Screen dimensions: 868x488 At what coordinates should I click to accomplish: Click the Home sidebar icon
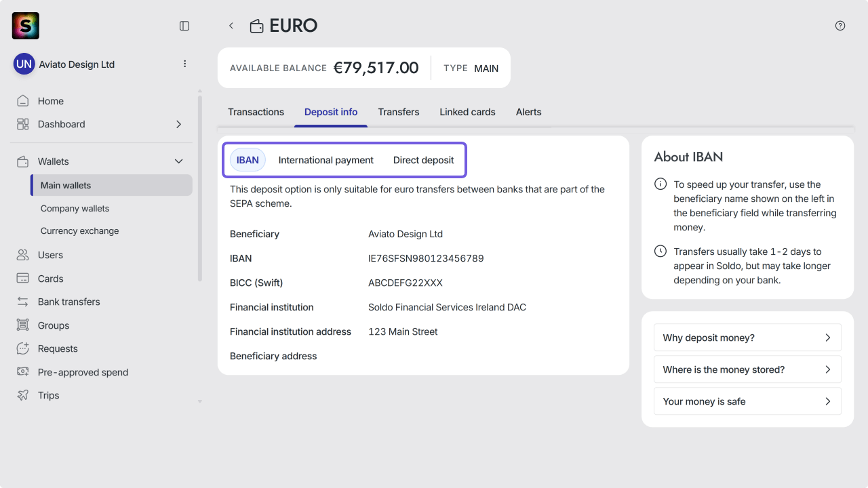(x=23, y=101)
